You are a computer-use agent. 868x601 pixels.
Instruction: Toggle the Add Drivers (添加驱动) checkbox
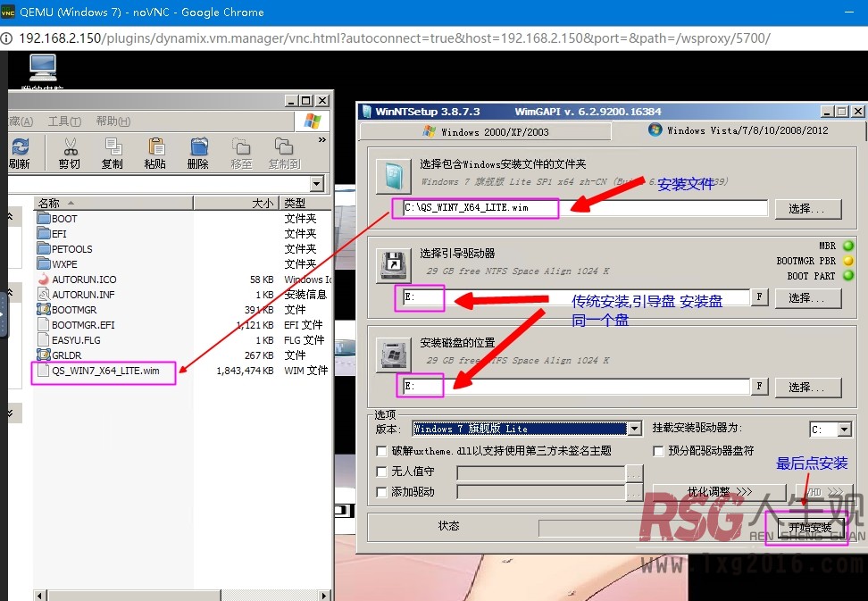(381, 492)
